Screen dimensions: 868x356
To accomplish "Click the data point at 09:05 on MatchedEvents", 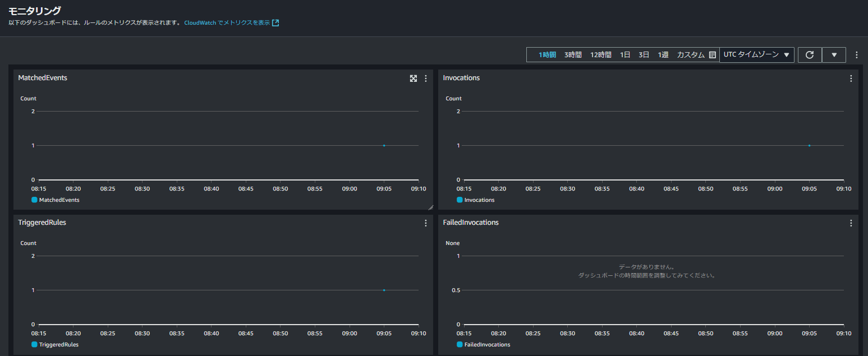I will click(x=384, y=145).
